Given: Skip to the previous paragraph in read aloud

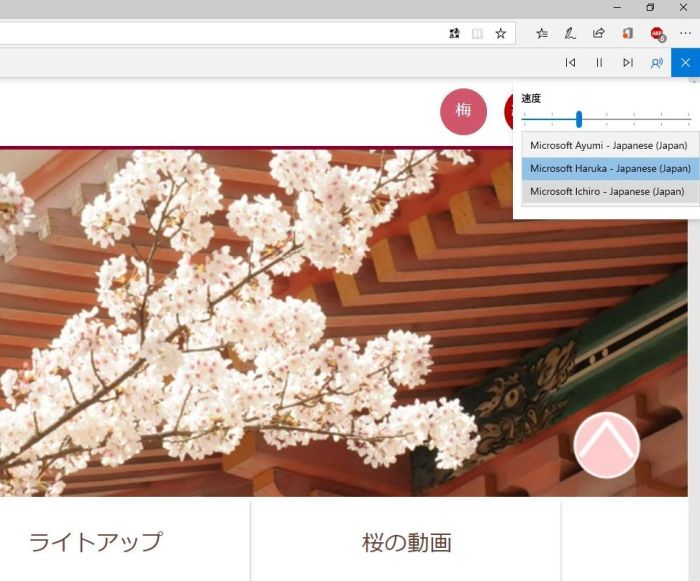Looking at the screenshot, I should tap(570, 62).
